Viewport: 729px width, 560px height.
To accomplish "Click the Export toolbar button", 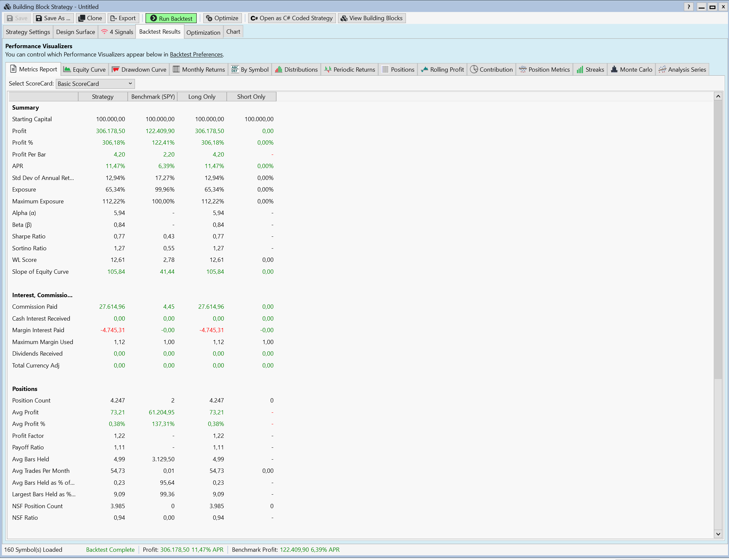I will (x=123, y=18).
